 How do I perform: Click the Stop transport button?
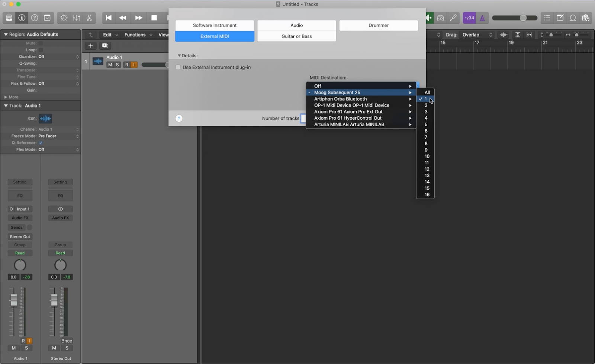pyautogui.click(x=154, y=18)
